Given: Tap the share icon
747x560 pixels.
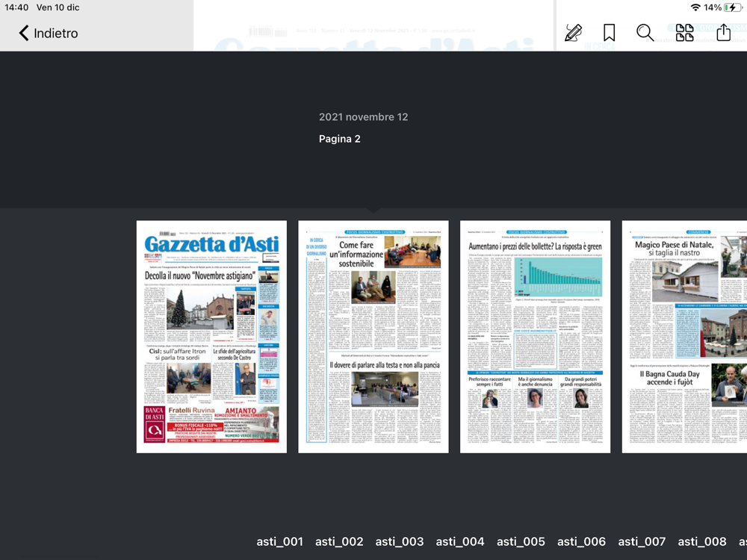Looking at the screenshot, I should click(723, 32).
